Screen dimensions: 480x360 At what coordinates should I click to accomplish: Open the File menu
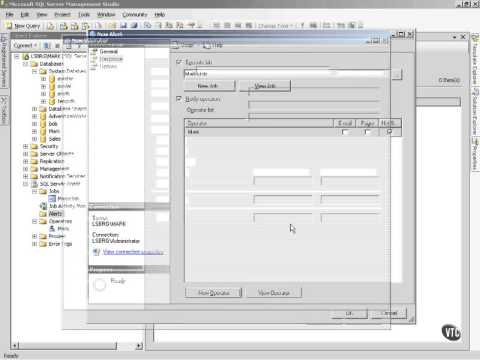(9, 15)
